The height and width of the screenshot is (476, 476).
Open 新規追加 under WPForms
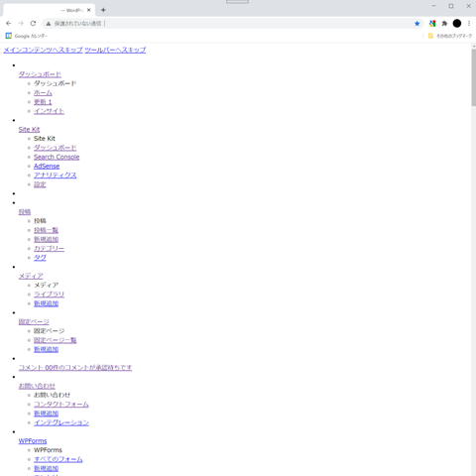point(46,468)
